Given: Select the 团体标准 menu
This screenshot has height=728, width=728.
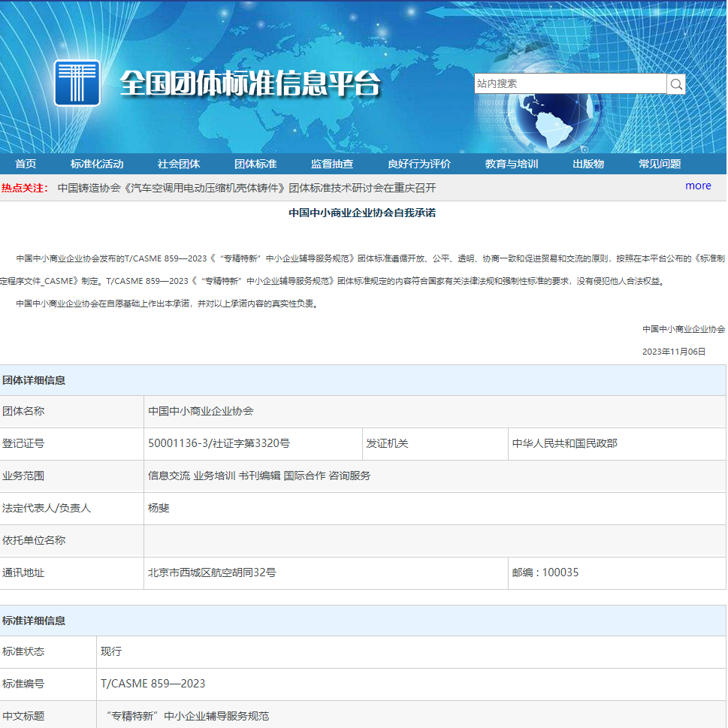Looking at the screenshot, I should point(255,164).
